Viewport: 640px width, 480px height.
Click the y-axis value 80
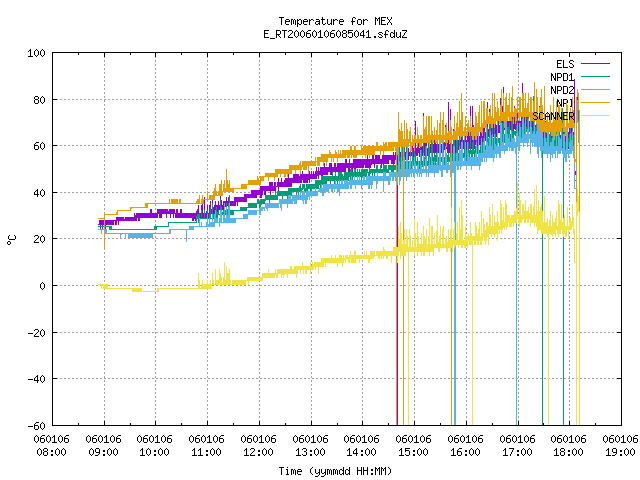click(x=39, y=100)
